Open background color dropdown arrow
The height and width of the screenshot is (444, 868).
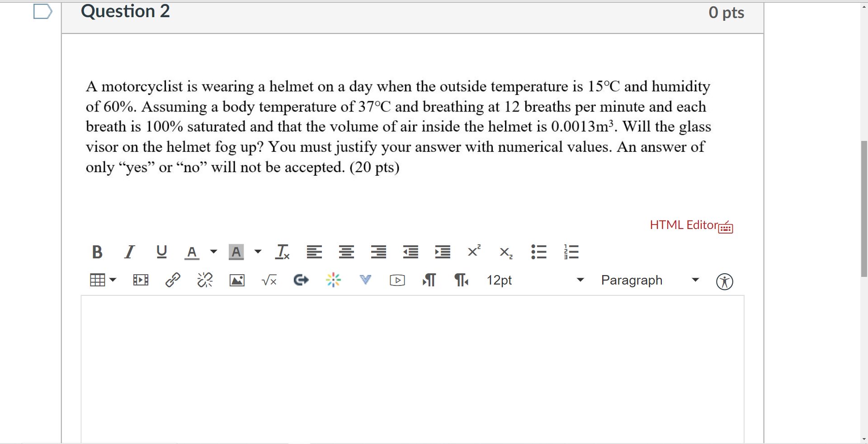pos(258,252)
